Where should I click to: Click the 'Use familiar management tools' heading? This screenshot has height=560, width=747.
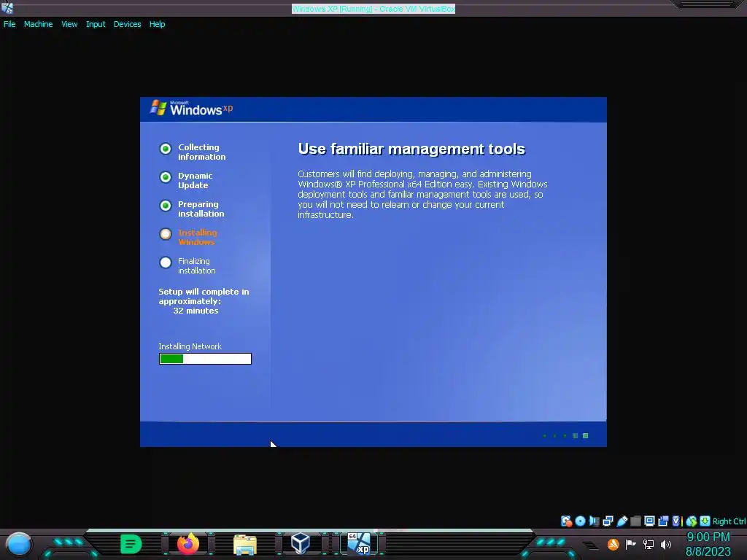tap(411, 149)
